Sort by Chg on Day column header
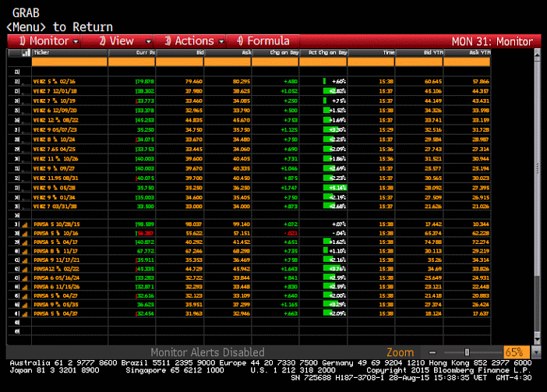Viewport: 547px width, 392px height. pos(275,53)
